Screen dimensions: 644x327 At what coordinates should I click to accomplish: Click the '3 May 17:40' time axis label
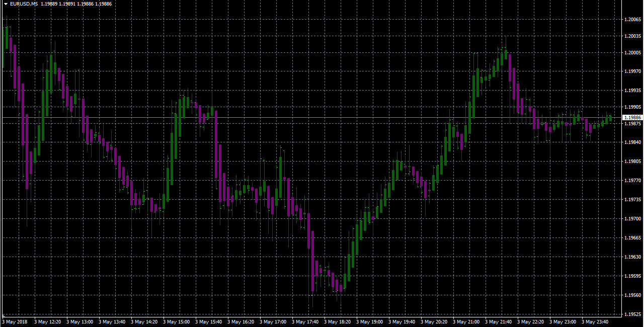pos(305,321)
